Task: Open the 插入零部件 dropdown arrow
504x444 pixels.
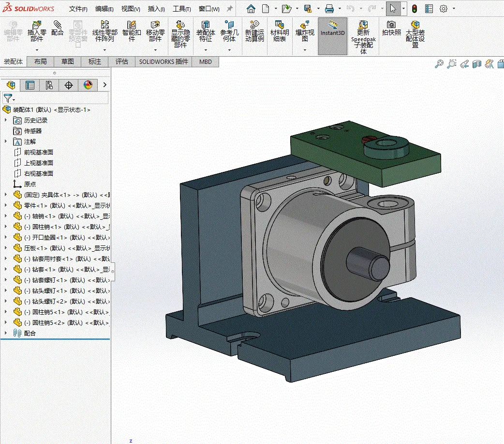Action: point(37,50)
